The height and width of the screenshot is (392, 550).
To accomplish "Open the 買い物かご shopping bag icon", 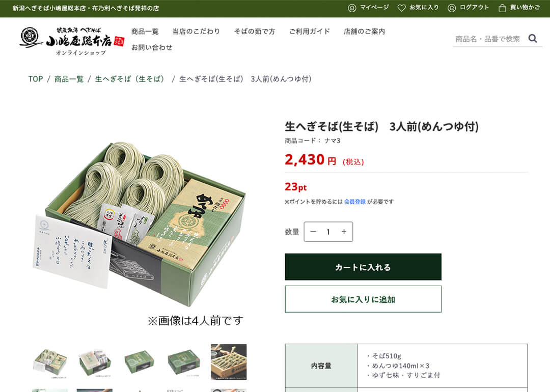I will 502,8.
